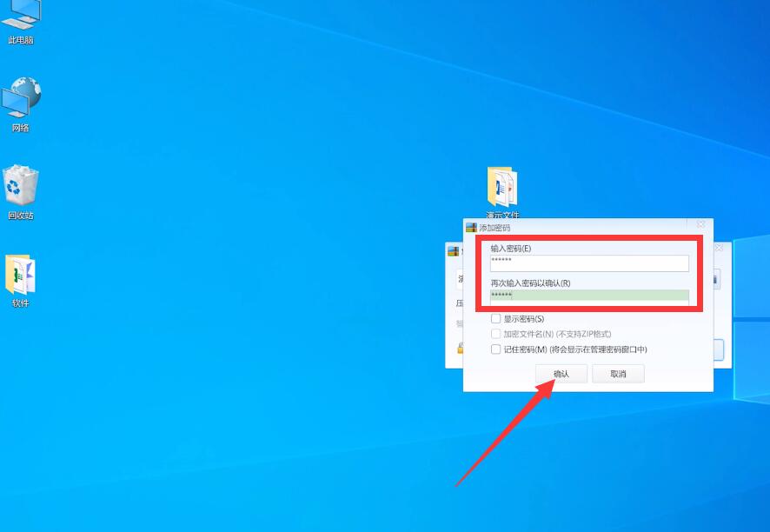Image resolution: width=770 pixels, height=532 pixels.
Task: Select the 软件 folder on desktop
Action: coord(21,275)
